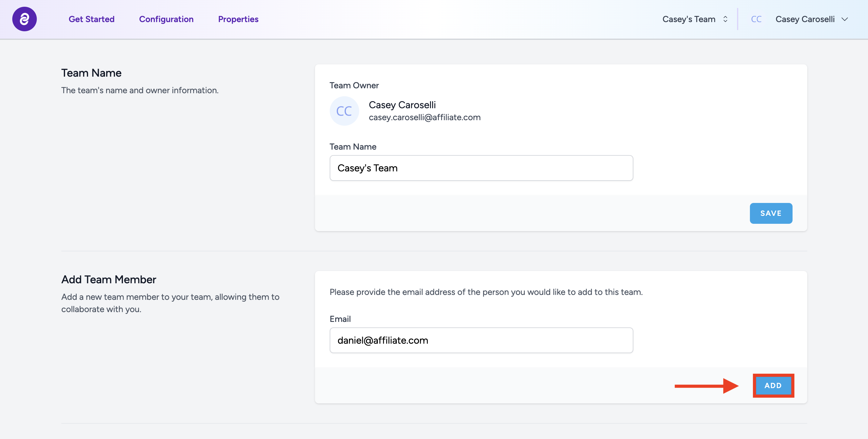Click the Team Owner label

354,85
